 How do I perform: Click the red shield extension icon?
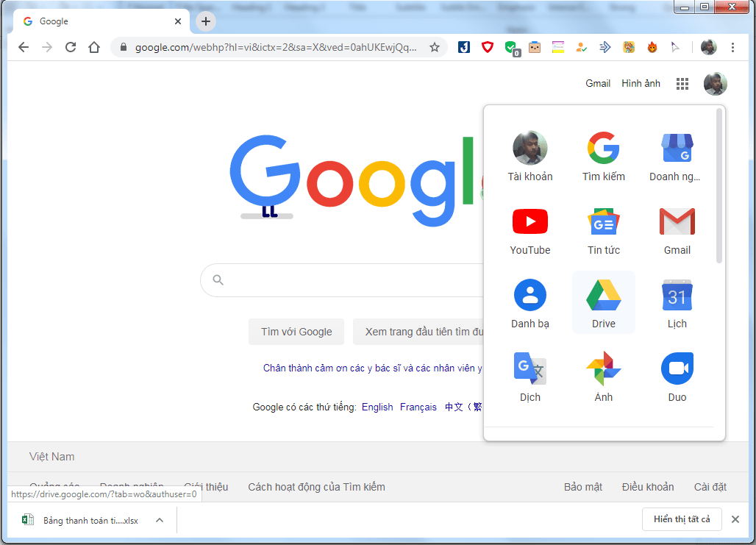[x=488, y=47]
